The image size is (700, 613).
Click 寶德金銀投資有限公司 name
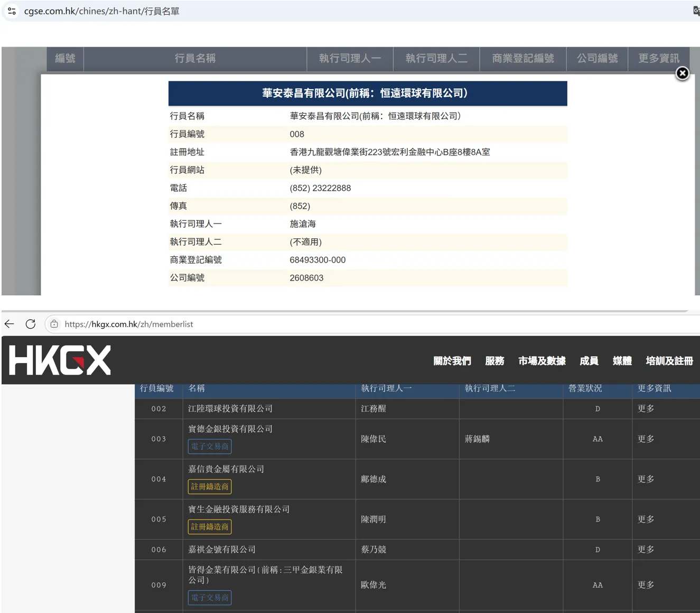[230, 429]
